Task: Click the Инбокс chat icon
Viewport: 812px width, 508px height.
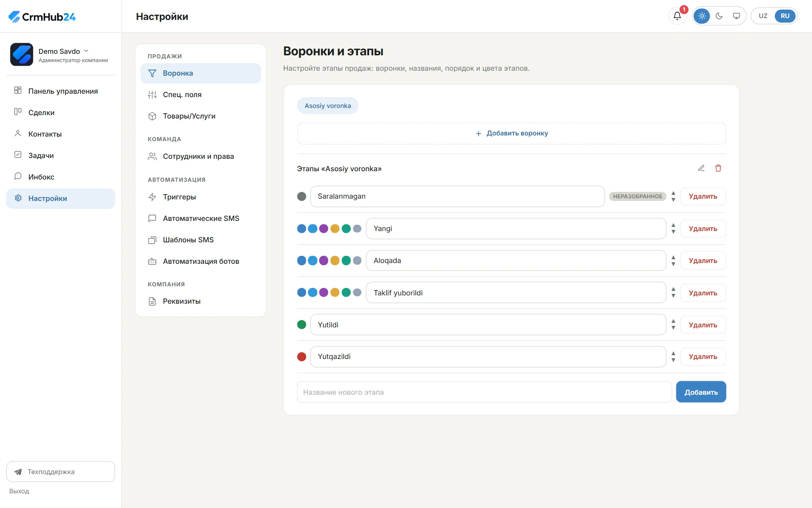Action: point(18,176)
